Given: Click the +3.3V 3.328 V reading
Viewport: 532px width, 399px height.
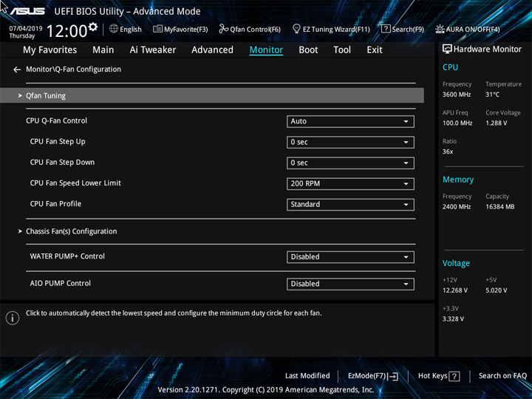Looking at the screenshot, I should pos(453,319).
